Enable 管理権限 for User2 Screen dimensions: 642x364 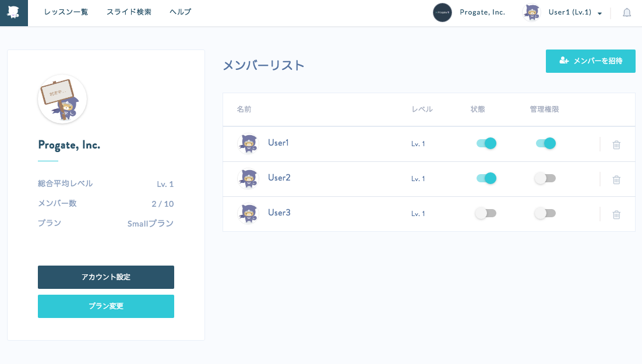pyautogui.click(x=545, y=179)
